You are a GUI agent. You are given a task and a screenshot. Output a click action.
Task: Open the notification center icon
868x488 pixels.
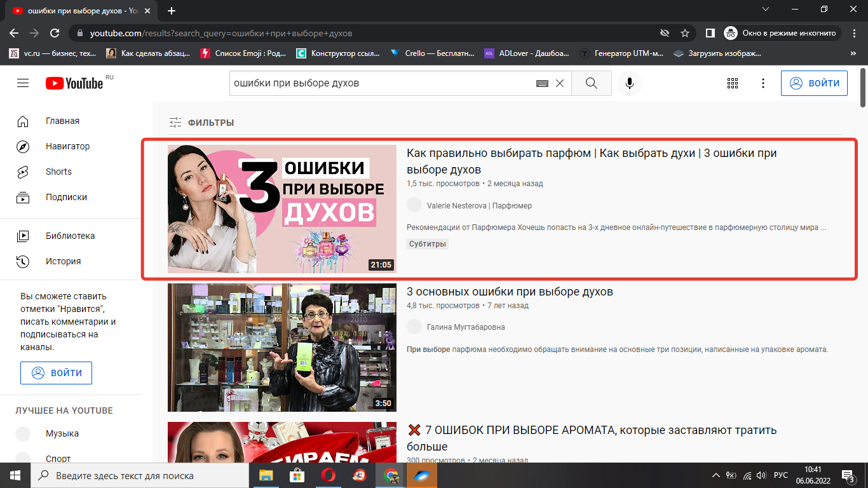click(x=849, y=475)
